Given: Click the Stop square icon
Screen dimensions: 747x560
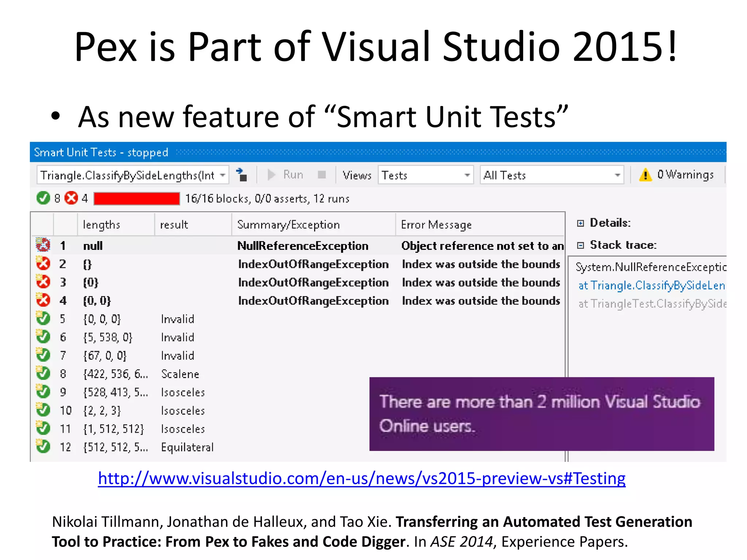Looking at the screenshot, I should (x=322, y=175).
